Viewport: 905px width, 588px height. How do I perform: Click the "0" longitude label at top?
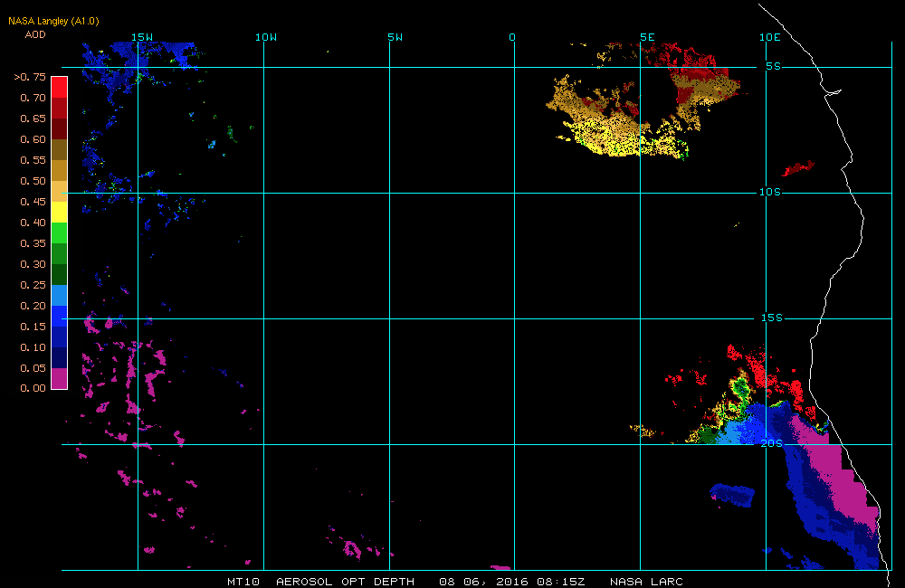(511, 37)
